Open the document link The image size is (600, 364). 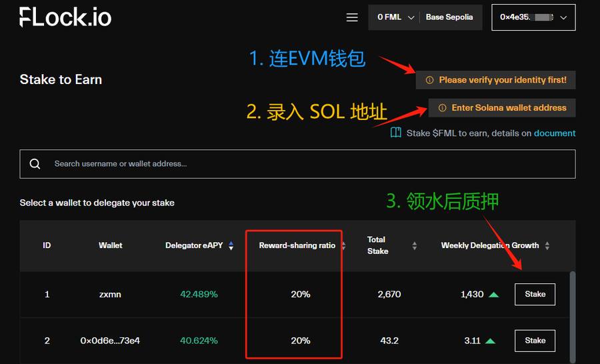555,133
